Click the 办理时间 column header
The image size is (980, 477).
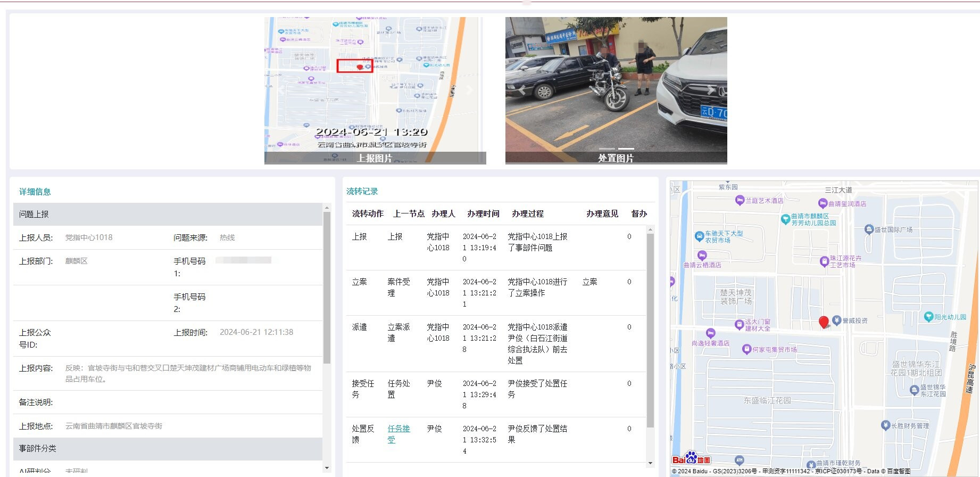[483, 213]
